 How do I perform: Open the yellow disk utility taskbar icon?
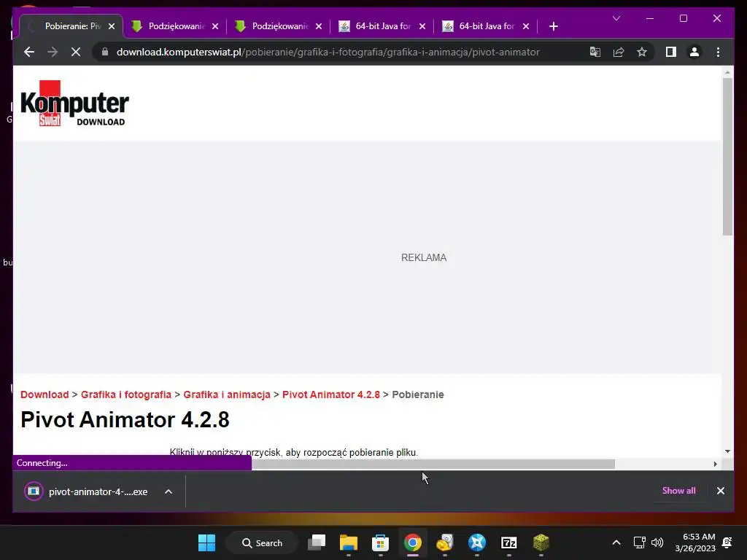coord(444,542)
